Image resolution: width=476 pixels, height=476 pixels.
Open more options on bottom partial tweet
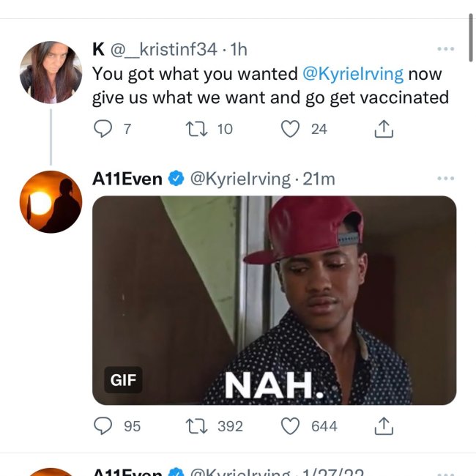pos(445,472)
